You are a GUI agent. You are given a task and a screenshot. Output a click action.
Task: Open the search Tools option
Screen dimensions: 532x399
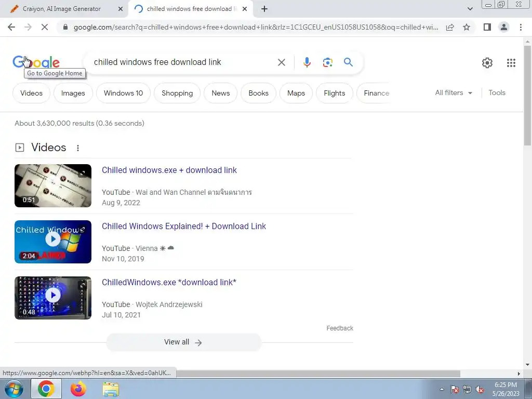[497, 92]
